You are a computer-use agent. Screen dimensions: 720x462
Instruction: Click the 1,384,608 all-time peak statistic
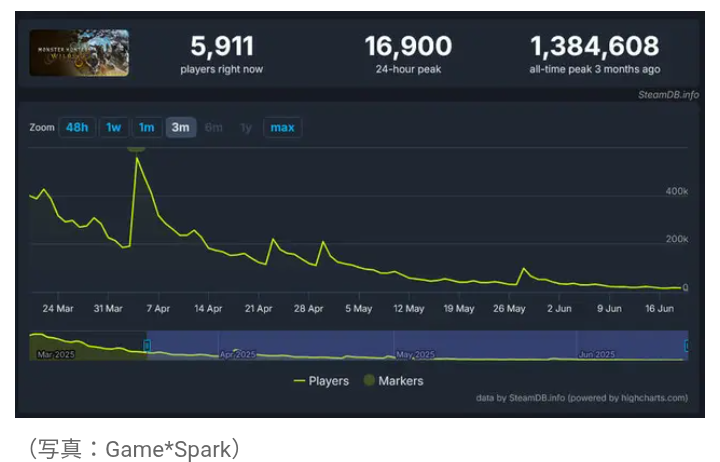594,46
